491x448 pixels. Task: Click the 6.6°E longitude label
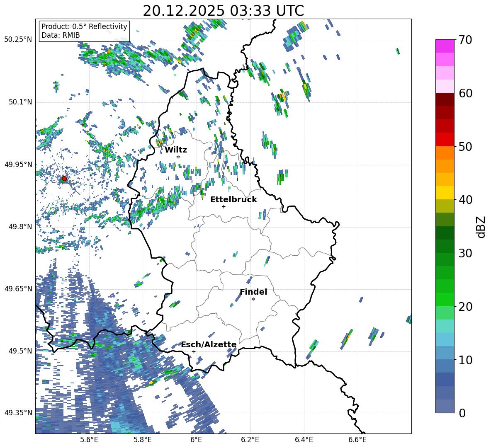357,440
